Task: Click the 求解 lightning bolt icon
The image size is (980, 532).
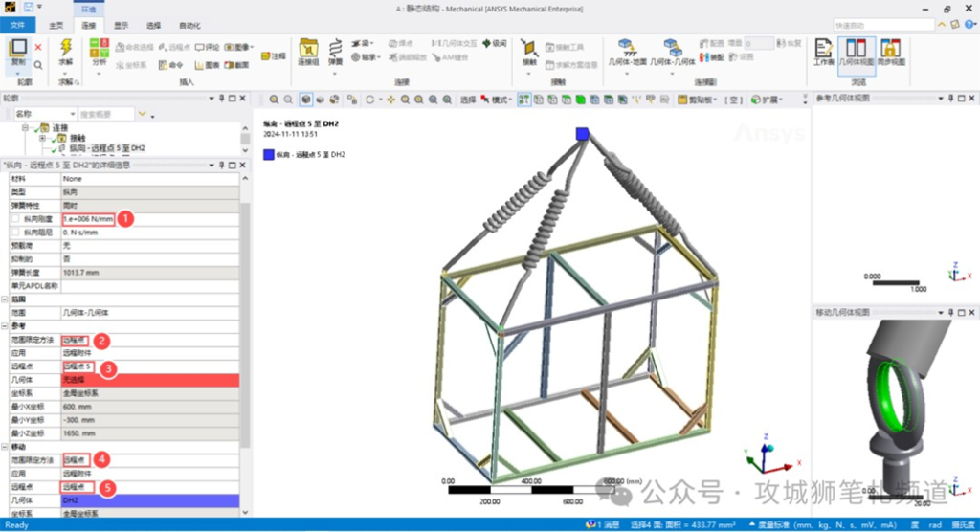Action: tap(66, 48)
